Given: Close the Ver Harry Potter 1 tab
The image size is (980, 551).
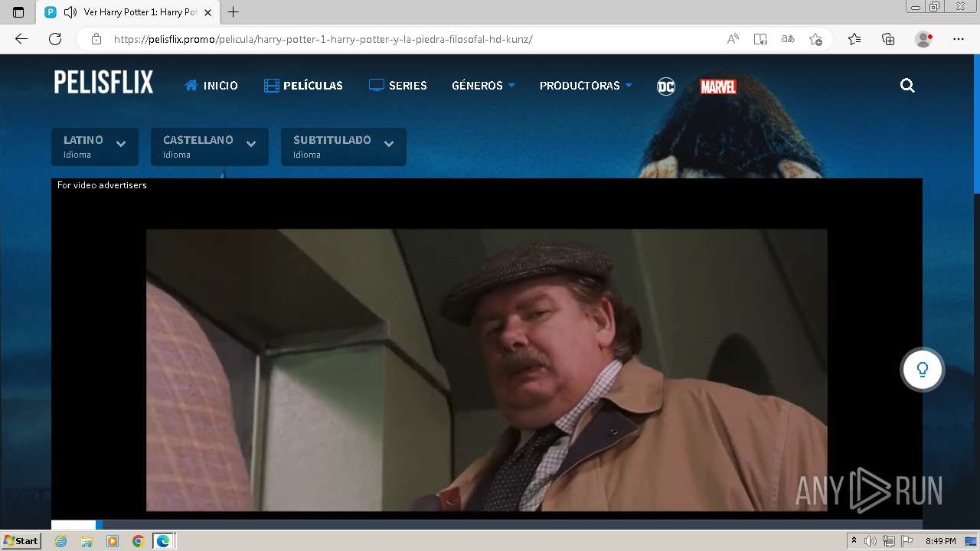Looking at the screenshot, I should [x=207, y=12].
